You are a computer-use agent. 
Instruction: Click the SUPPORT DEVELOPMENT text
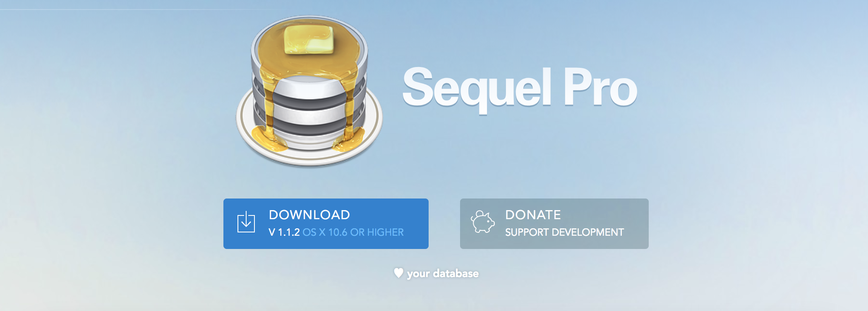click(x=564, y=232)
